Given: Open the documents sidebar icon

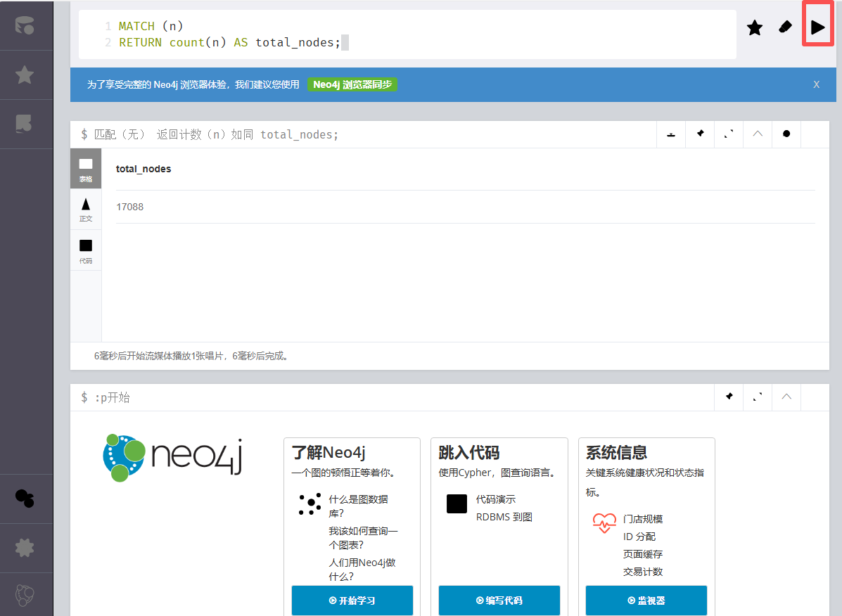Looking at the screenshot, I should (x=24, y=124).
